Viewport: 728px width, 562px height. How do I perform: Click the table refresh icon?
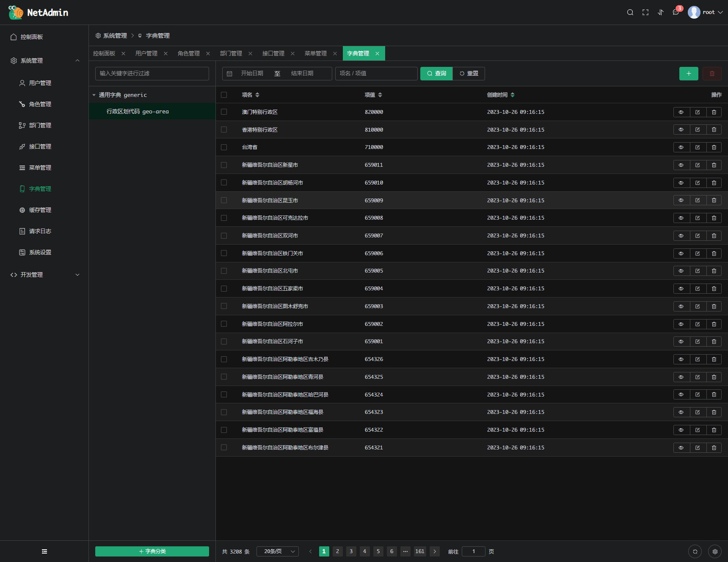coord(695,551)
